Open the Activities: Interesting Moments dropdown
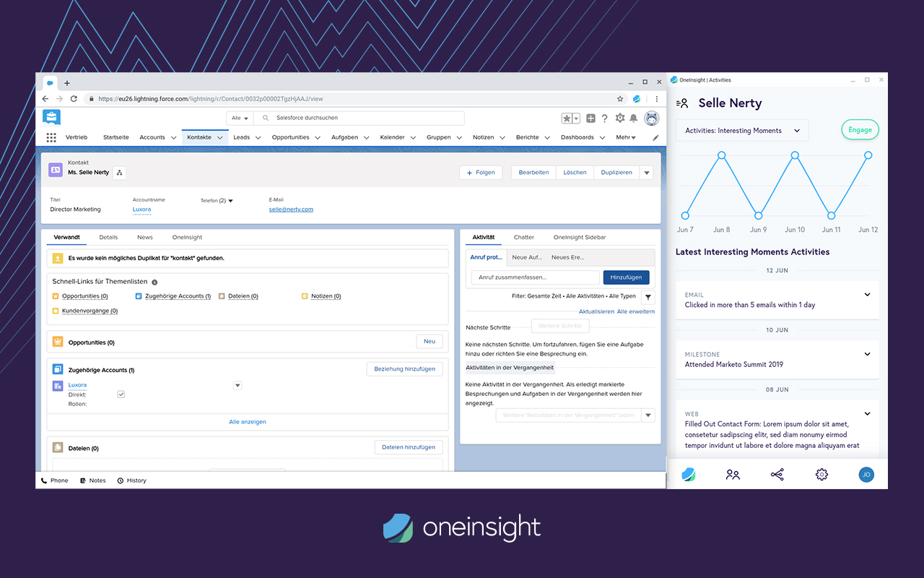924x578 pixels. (741, 130)
